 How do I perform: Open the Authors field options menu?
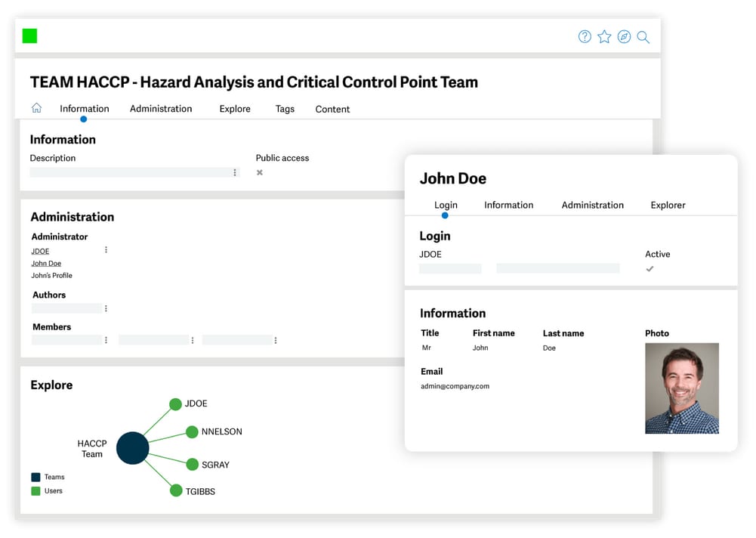(106, 308)
